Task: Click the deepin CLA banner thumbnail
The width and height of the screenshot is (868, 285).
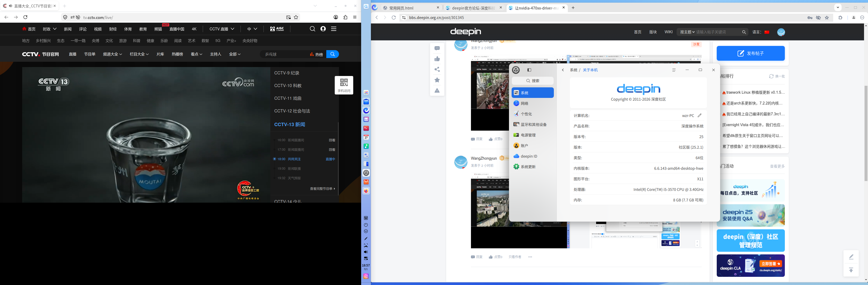Action: point(751,266)
